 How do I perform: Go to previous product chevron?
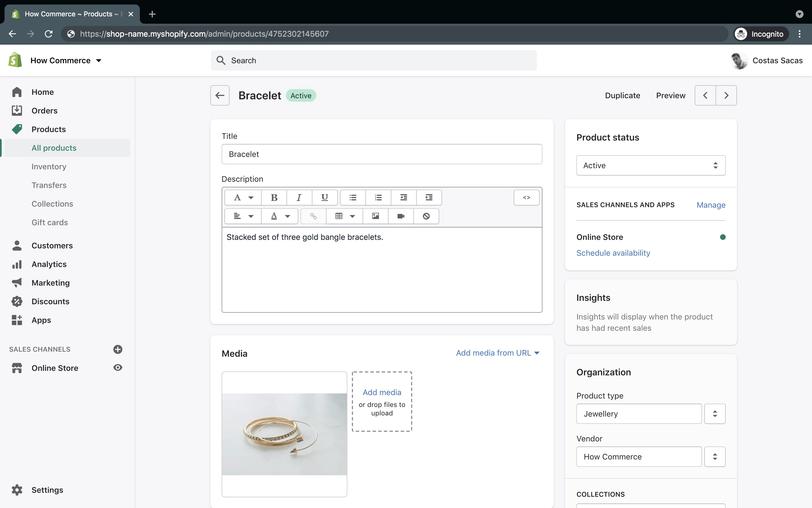(705, 95)
